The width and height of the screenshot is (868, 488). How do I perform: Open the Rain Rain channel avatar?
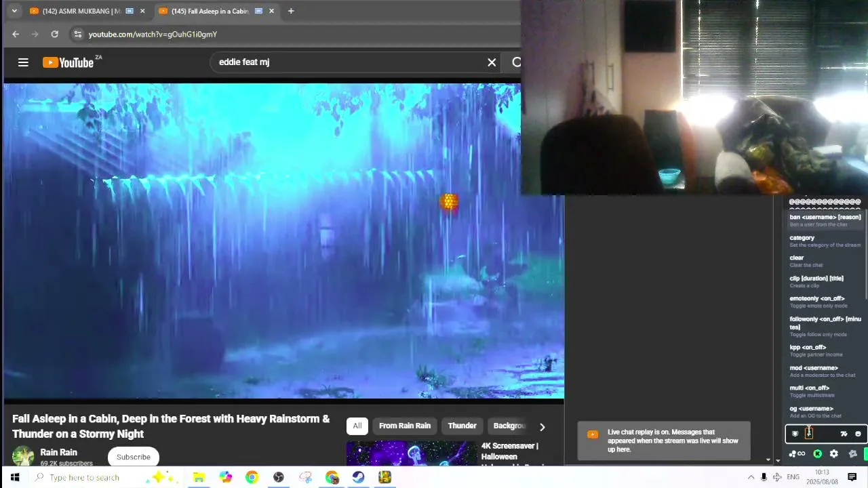click(x=23, y=456)
